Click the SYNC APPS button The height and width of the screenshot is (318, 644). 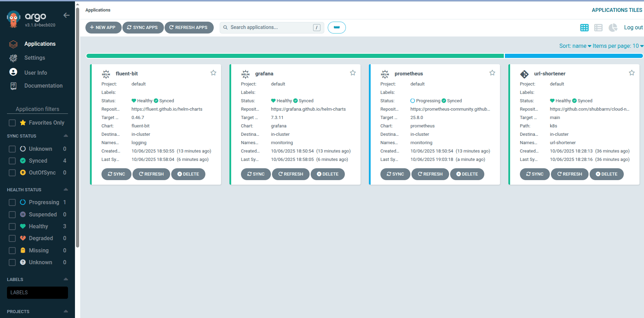(x=143, y=28)
